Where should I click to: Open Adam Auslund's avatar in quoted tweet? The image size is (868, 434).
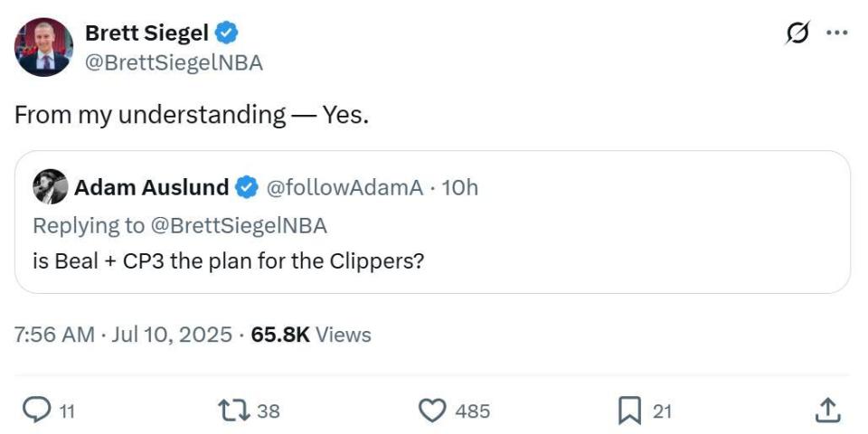[50, 187]
